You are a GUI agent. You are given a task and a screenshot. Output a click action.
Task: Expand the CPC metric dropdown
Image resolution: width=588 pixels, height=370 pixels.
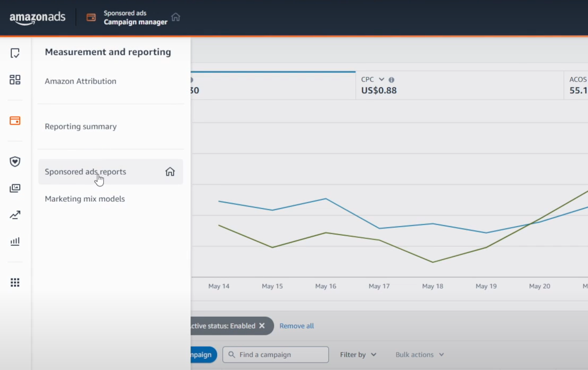point(379,79)
